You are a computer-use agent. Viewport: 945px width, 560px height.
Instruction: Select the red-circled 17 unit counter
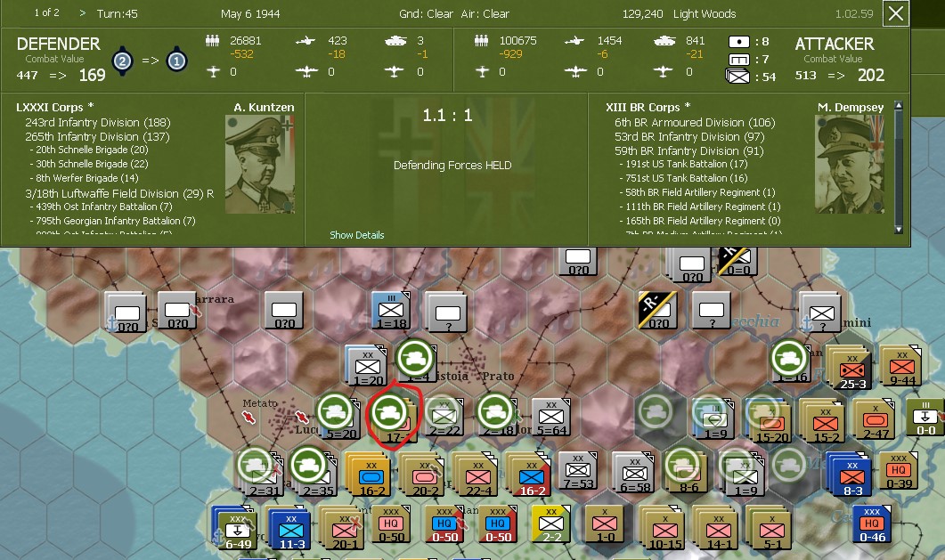coord(393,418)
